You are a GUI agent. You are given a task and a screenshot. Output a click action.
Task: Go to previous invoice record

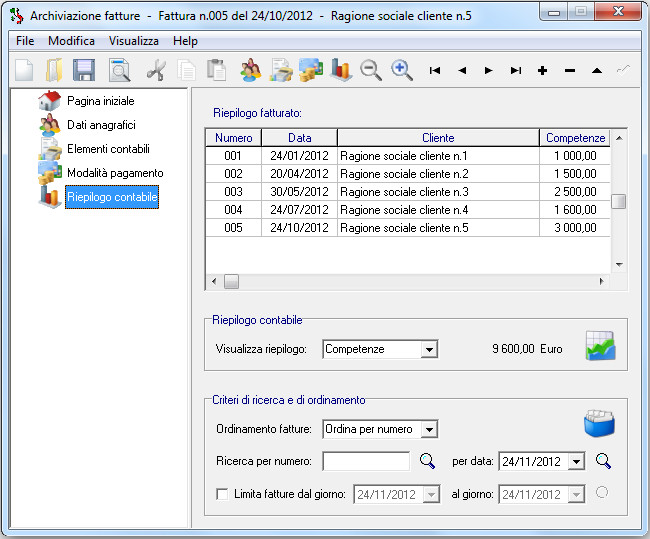pyautogui.click(x=462, y=70)
